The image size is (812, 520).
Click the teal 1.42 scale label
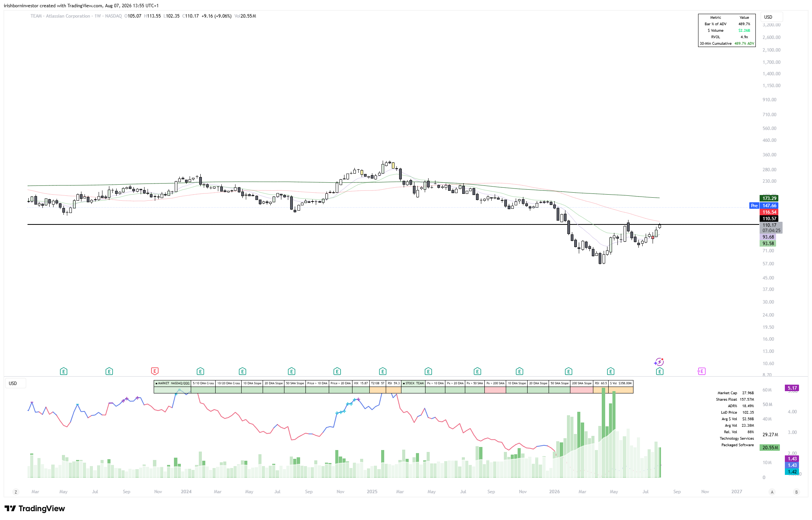tap(792, 472)
